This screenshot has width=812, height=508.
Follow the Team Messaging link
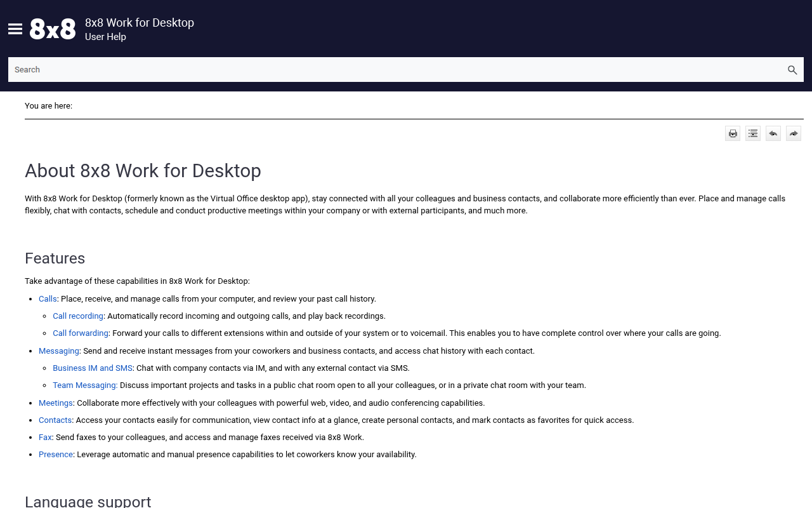click(x=85, y=385)
